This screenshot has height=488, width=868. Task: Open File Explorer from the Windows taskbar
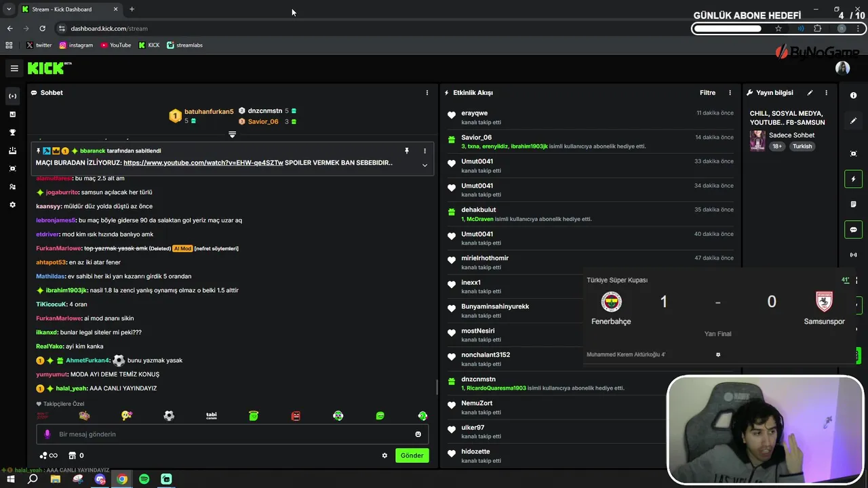[56, 479]
